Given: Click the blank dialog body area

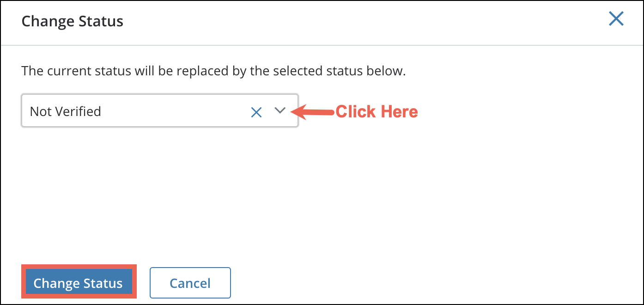Looking at the screenshot, I should [x=323, y=194].
